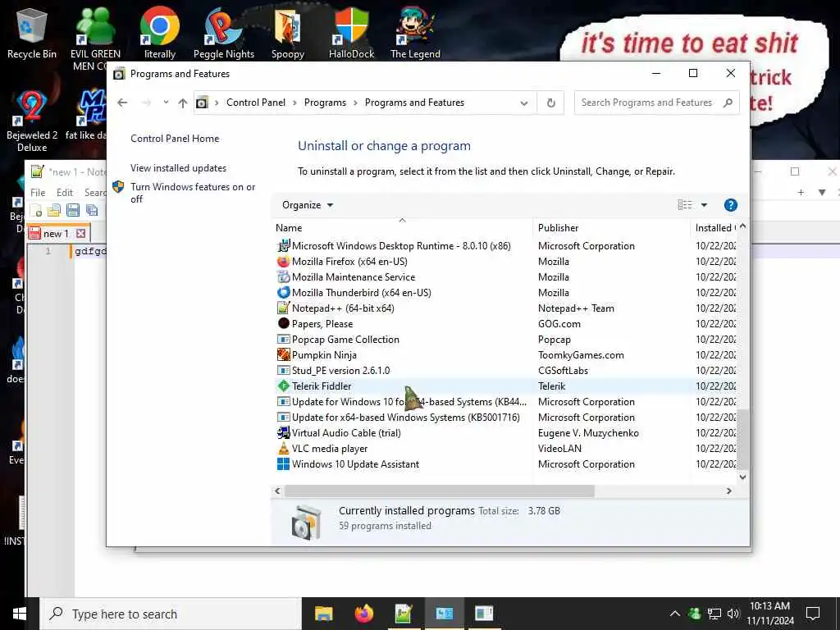This screenshot has height=630, width=840.
Task: Click the VLC media player cone icon
Action: [283, 449]
